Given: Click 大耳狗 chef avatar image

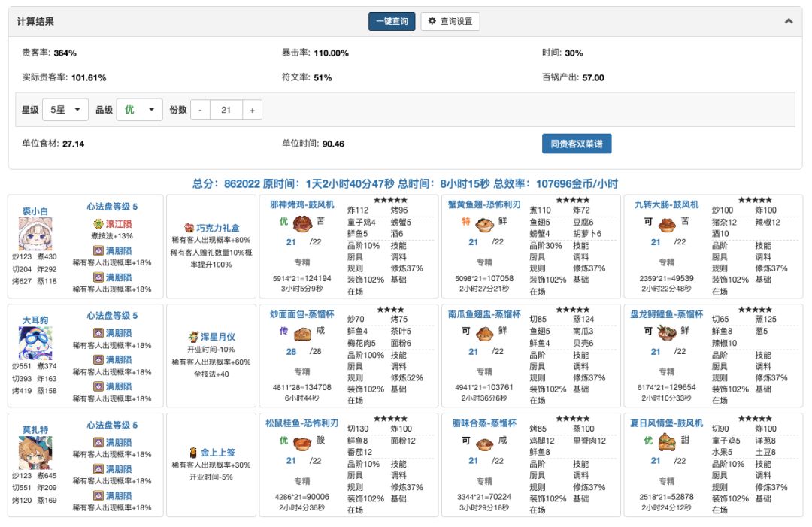Looking at the screenshot, I should coord(35,343).
